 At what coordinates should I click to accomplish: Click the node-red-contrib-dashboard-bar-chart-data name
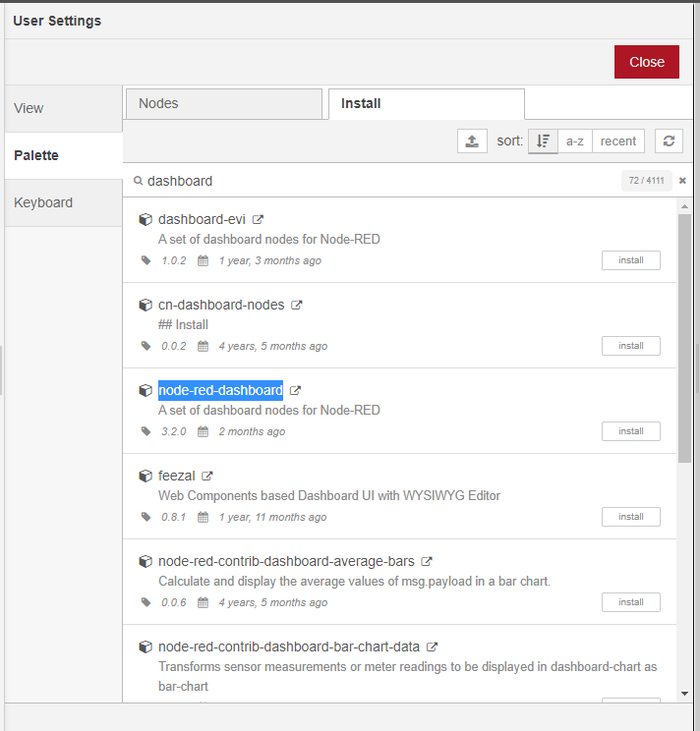(x=289, y=647)
